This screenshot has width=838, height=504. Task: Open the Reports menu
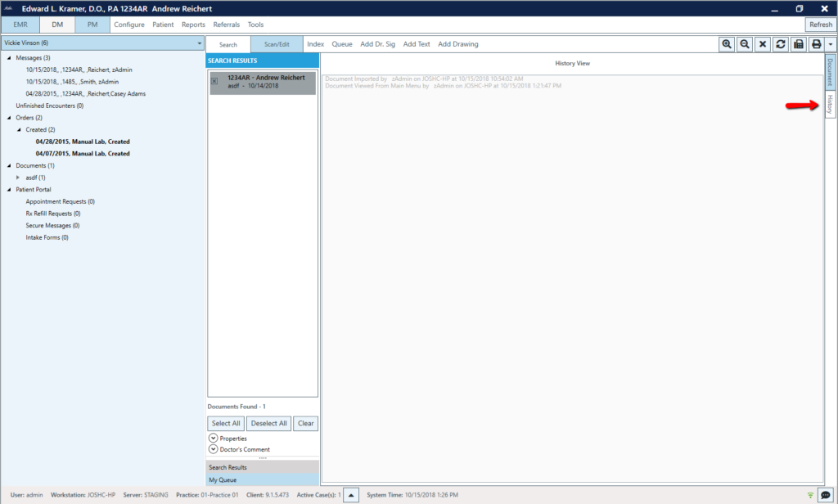pos(193,25)
